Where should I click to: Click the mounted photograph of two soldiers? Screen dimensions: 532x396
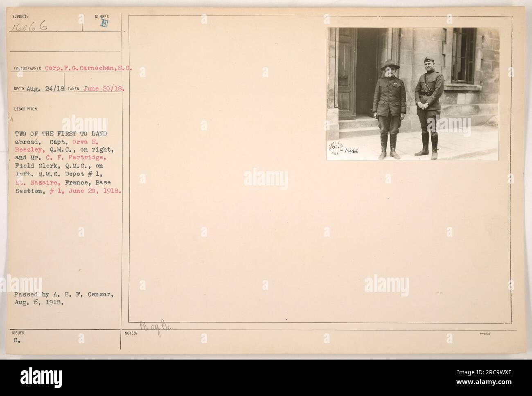click(x=413, y=94)
